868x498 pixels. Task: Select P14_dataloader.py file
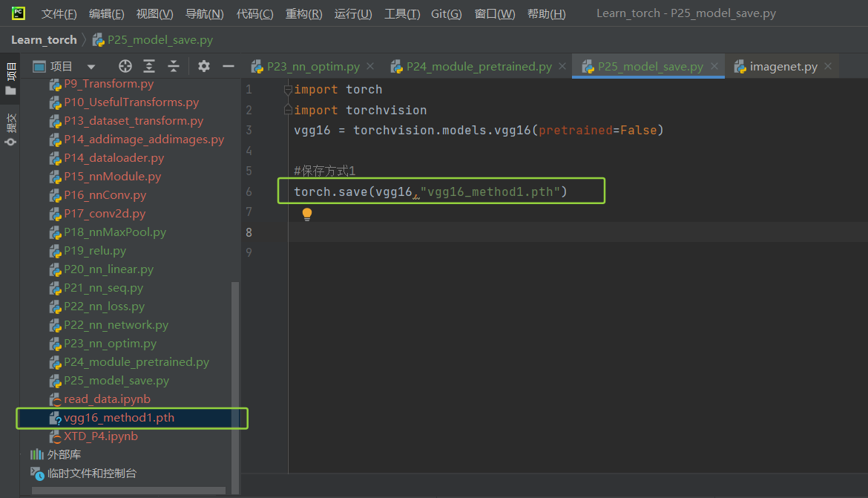[x=114, y=158]
